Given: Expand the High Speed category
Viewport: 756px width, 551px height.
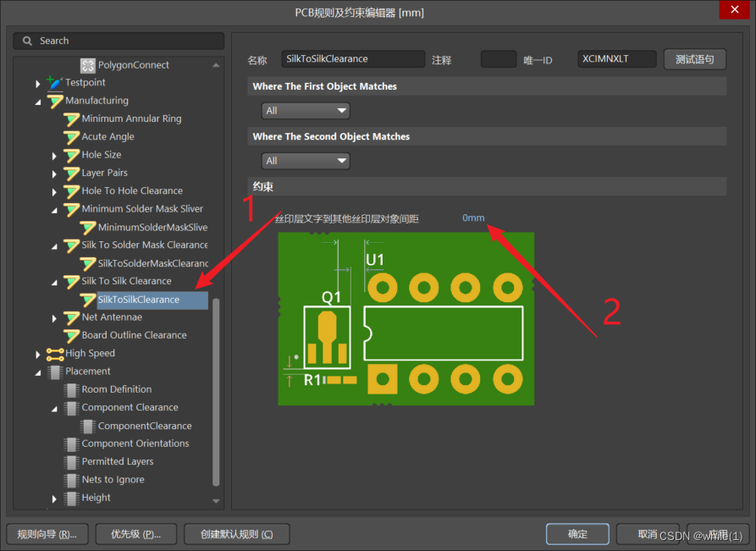Looking at the screenshot, I should click(x=37, y=354).
